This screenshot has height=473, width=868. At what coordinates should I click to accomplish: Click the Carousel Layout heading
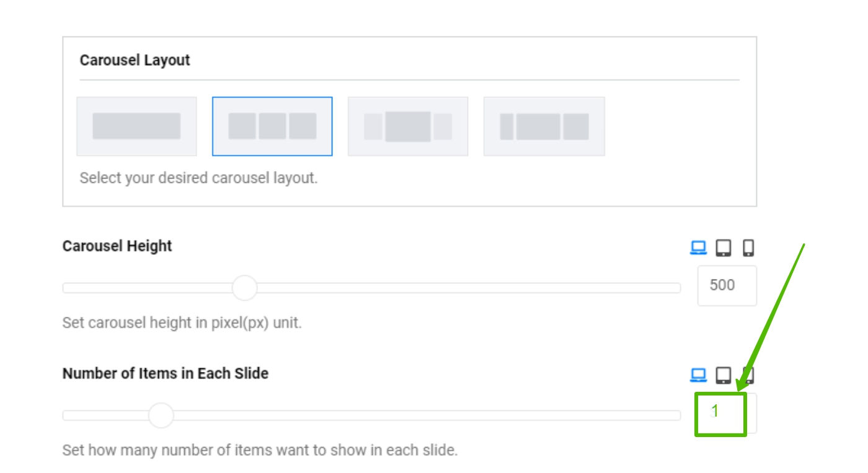point(135,61)
